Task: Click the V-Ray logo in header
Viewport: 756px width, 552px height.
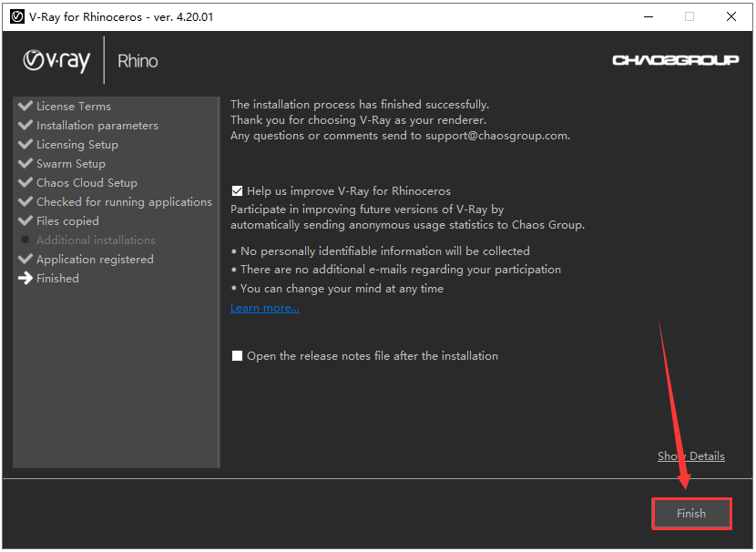Action: pyautogui.click(x=56, y=61)
